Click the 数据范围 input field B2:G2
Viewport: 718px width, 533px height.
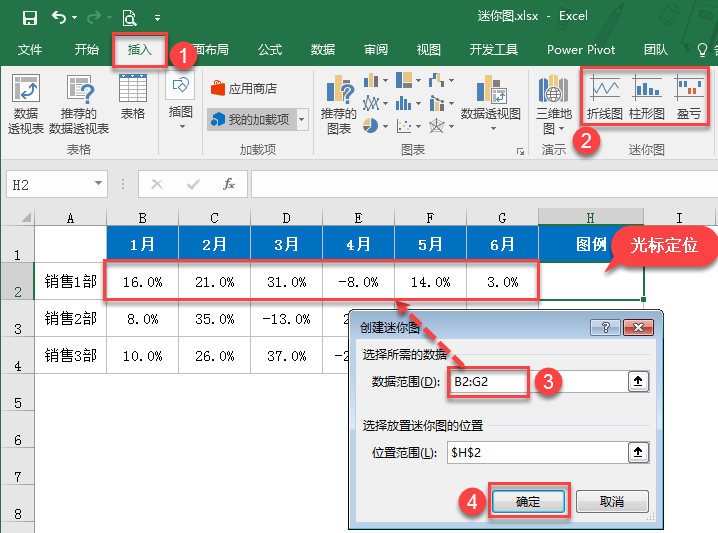tap(537, 381)
